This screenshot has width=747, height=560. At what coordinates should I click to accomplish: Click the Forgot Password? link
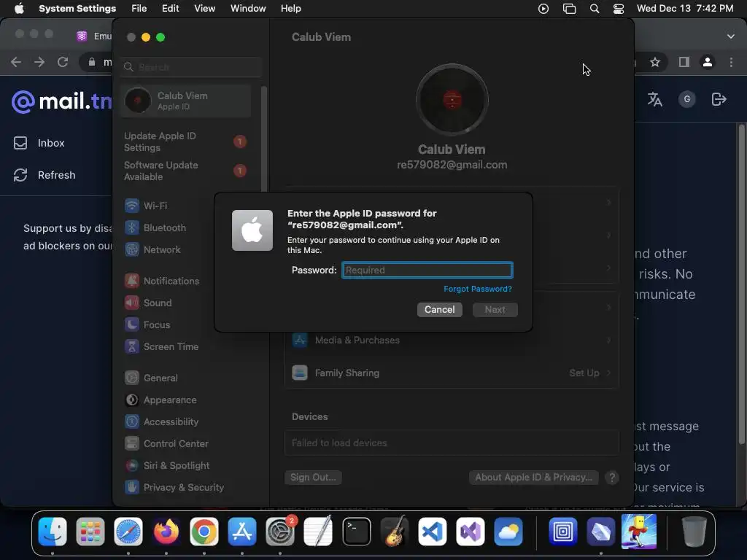pos(477,289)
